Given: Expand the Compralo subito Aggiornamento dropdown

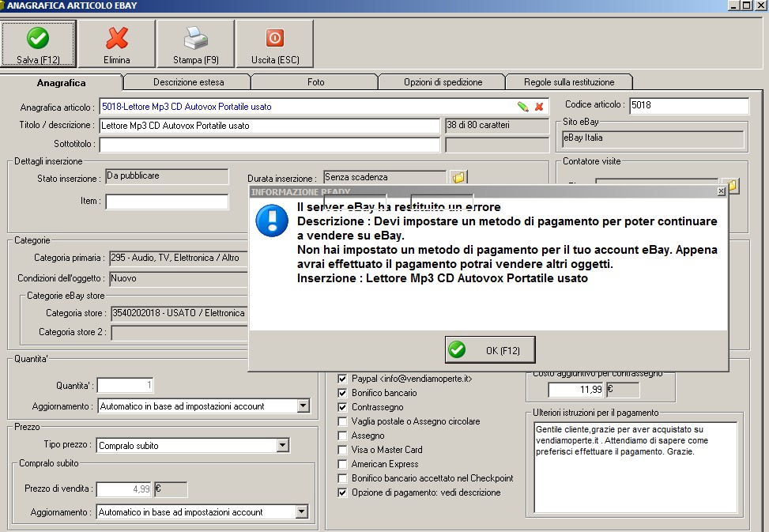Looking at the screenshot, I should [x=302, y=512].
